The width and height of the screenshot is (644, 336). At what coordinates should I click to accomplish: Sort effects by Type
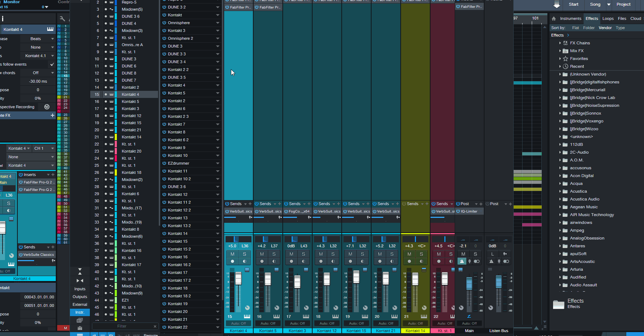click(x=620, y=28)
